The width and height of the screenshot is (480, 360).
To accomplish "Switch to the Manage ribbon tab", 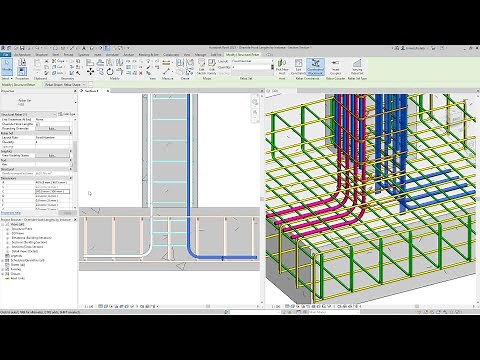I will click(200, 55).
